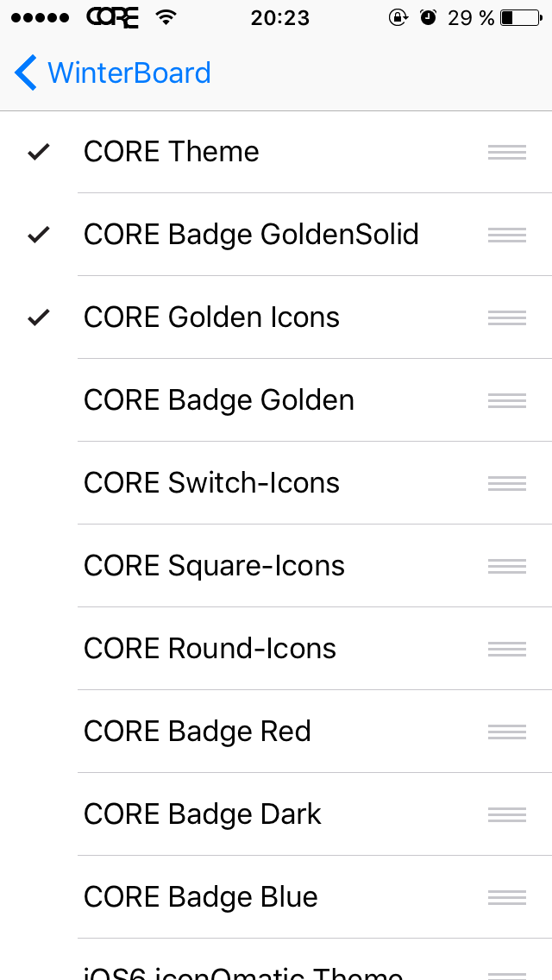Select the CORE Switch-Icons theme row
The width and height of the screenshot is (552, 980).
point(211,483)
